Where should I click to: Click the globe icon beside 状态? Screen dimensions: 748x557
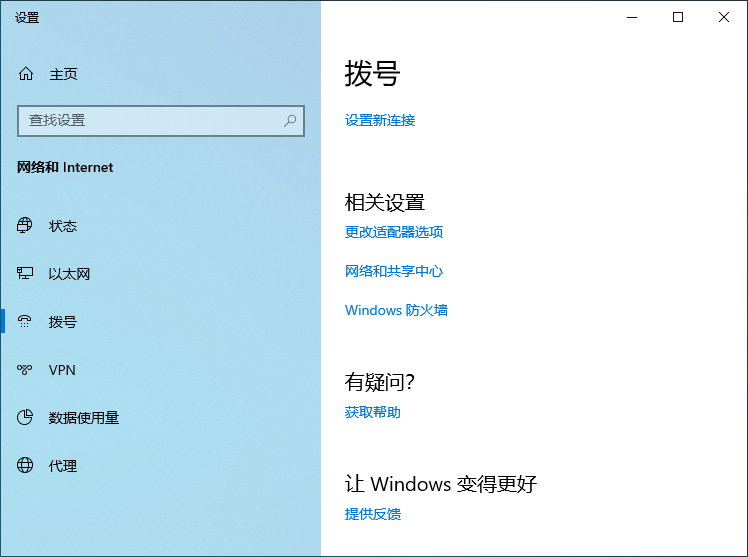(x=26, y=226)
